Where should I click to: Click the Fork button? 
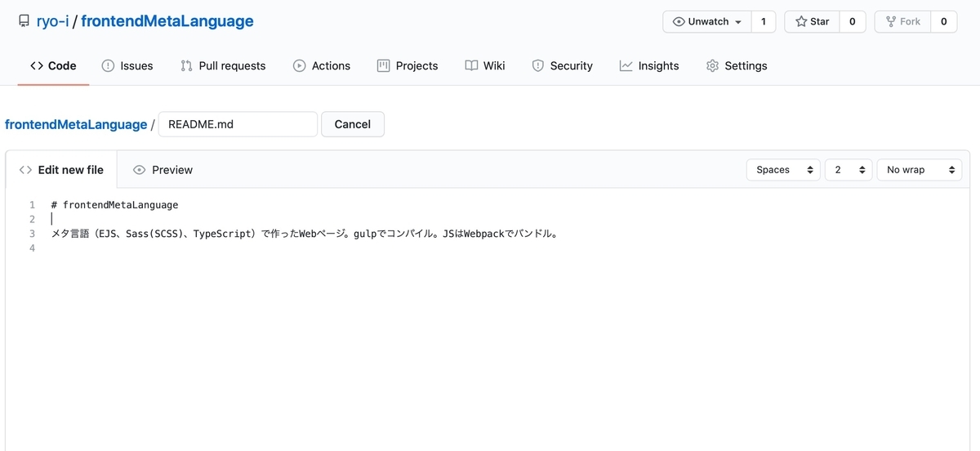[902, 22]
